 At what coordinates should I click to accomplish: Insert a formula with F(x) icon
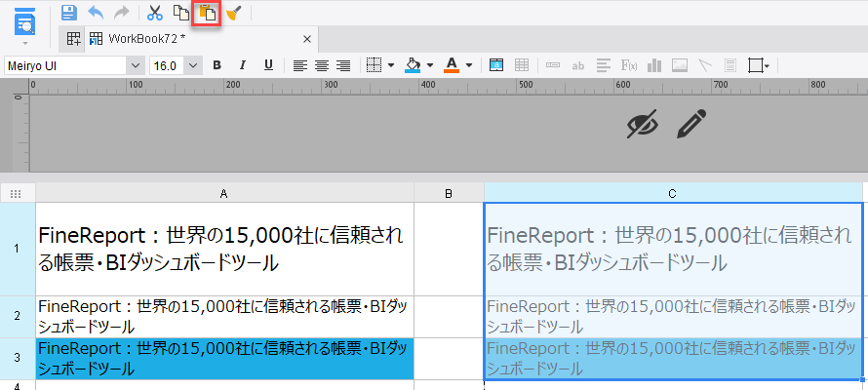tap(629, 66)
